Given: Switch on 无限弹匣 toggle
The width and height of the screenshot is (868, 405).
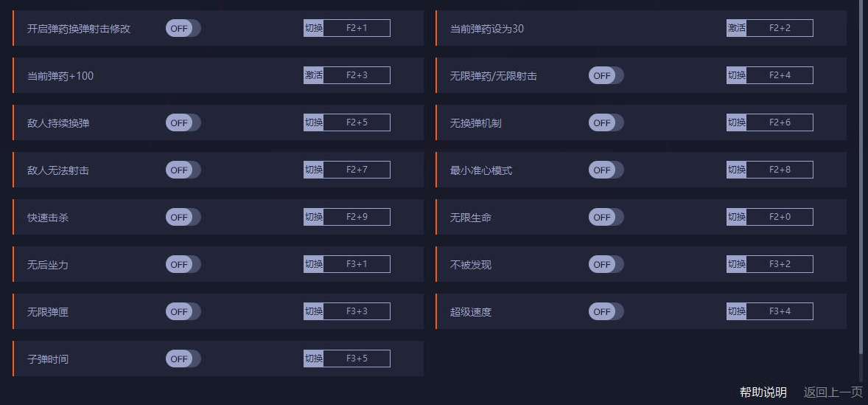Looking at the screenshot, I should pyautogui.click(x=183, y=311).
